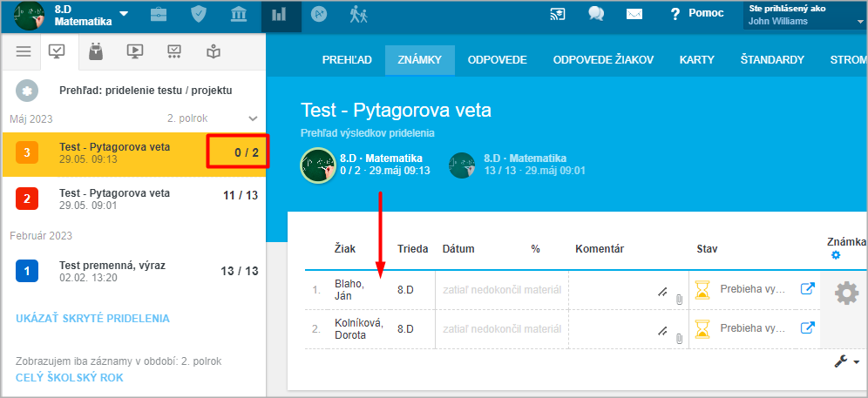Open the compass icon in top bar
Image resolution: width=868 pixels, height=398 pixels.
click(x=319, y=15)
